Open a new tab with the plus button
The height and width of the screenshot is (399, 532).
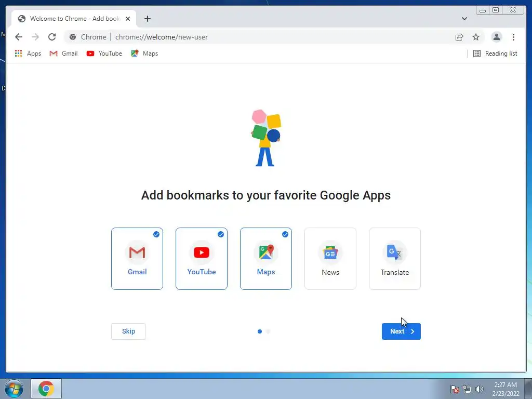tap(147, 19)
